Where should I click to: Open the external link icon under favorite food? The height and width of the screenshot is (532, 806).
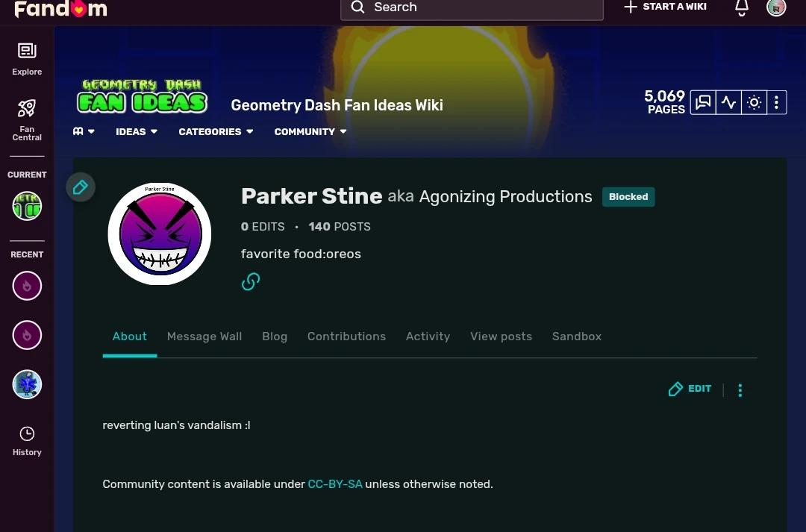coord(250,281)
